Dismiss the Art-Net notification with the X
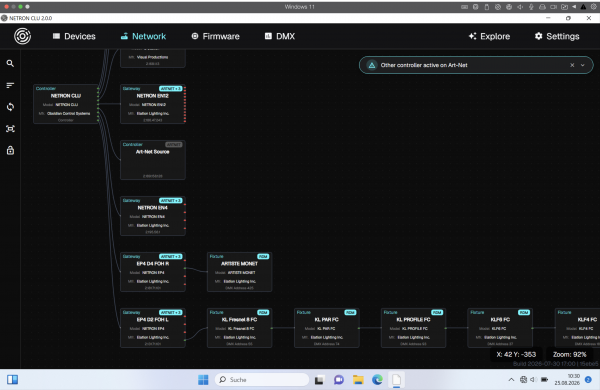Viewport: 600px width, 390px height. click(x=572, y=65)
